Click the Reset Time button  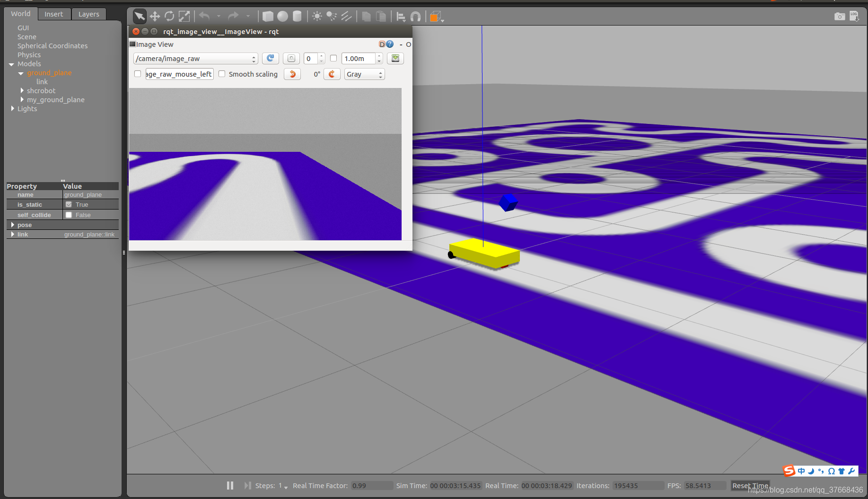[750, 486]
